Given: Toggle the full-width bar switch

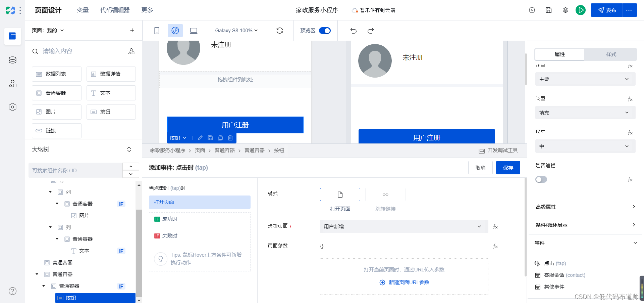Looking at the screenshot, I should [x=541, y=179].
